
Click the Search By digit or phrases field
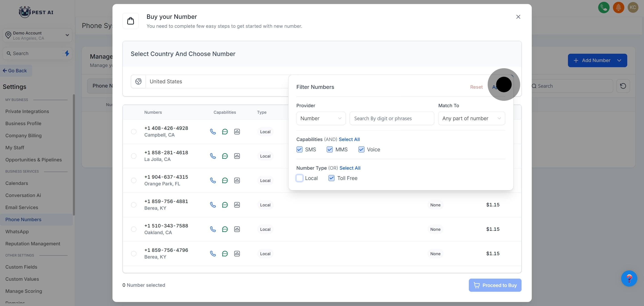(392, 118)
